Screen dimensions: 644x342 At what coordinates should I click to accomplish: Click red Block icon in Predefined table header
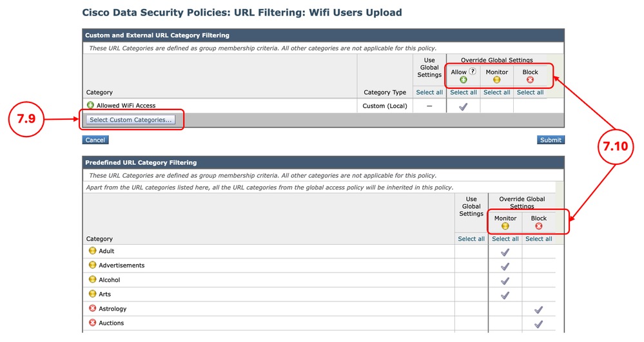click(539, 226)
